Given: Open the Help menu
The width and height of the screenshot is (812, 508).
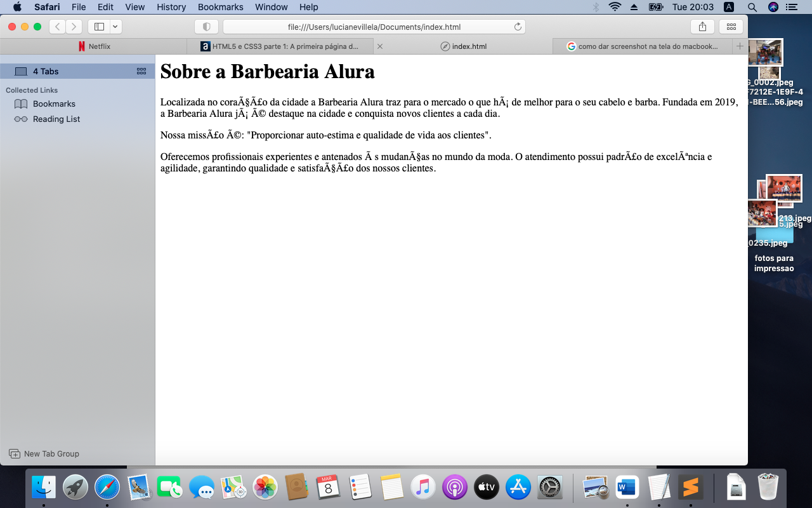Looking at the screenshot, I should [x=308, y=7].
